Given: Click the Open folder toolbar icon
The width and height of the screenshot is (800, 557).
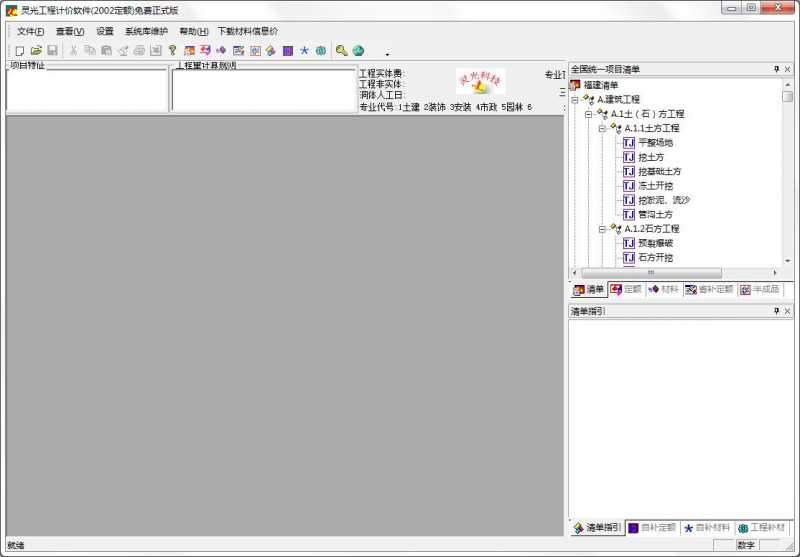Looking at the screenshot, I should point(36,50).
